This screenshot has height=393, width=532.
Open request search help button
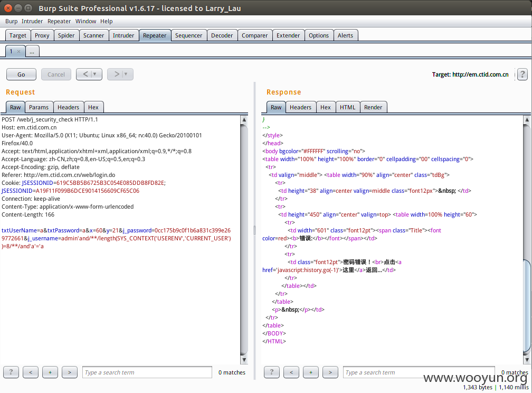[x=11, y=372]
